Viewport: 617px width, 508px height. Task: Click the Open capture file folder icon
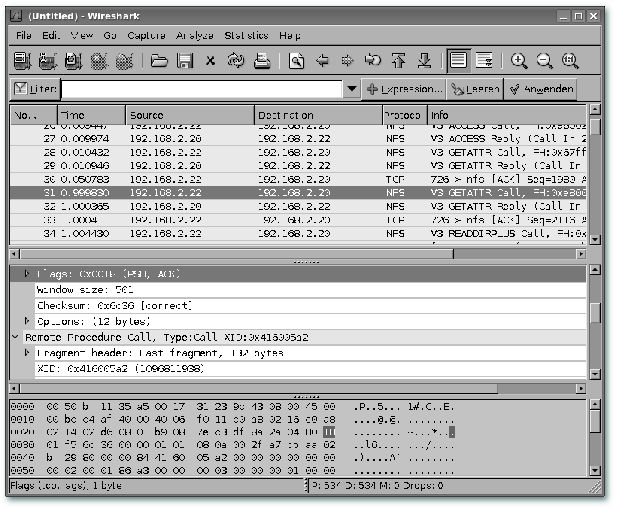click(159, 61)
